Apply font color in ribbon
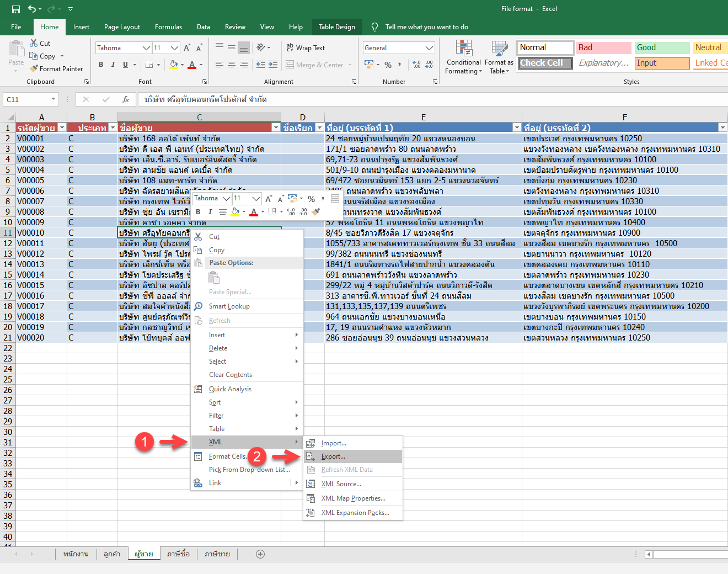728x574 pixels. coord(192,65)
